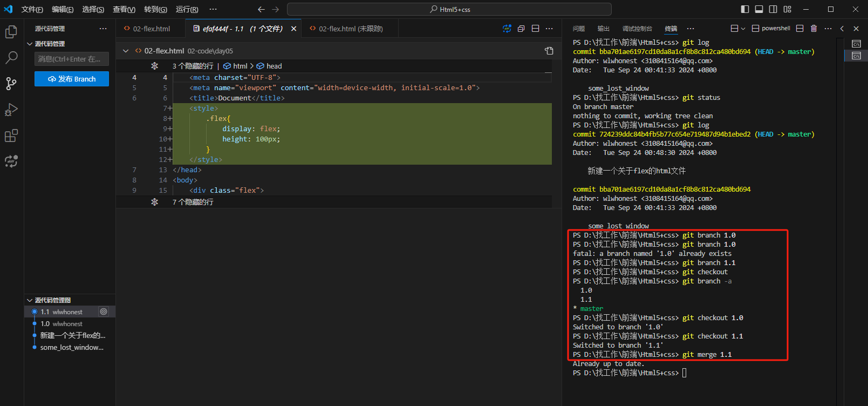Go forward with the navigation arrow

(276, 9)
